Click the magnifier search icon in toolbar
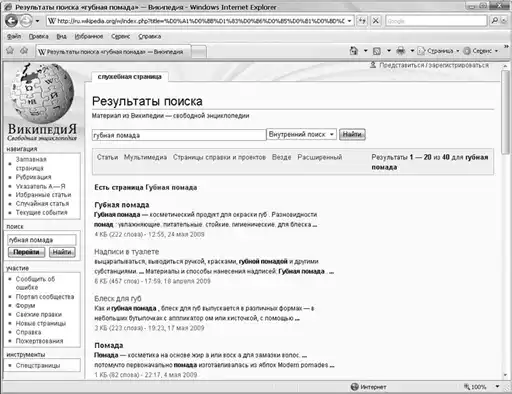The width and height of the screenshot is (512, 394). click(x=495, y=21)
